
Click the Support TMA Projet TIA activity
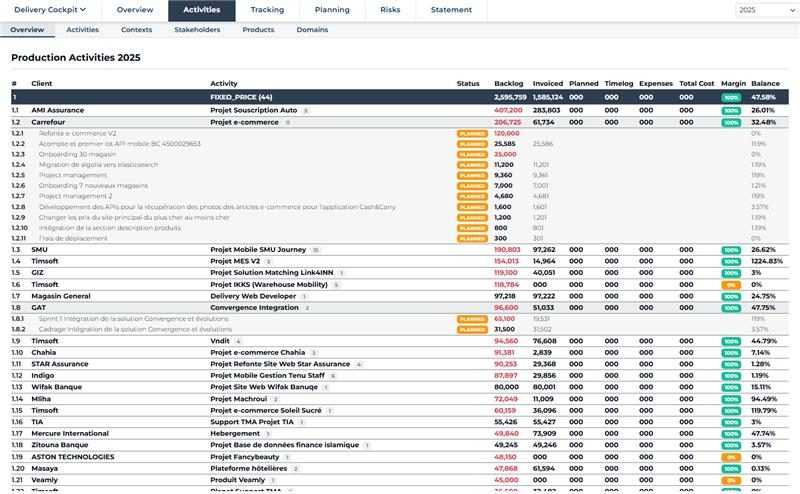point(252,422)
